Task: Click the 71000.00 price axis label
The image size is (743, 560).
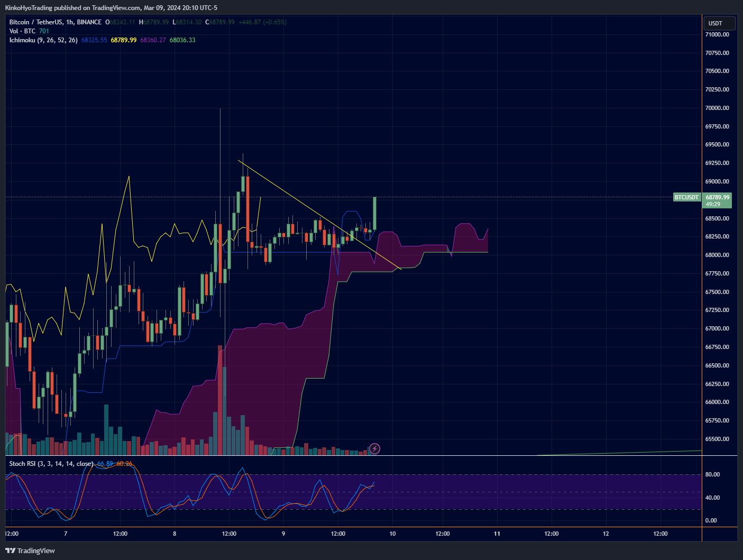Action: pos(717,34)
